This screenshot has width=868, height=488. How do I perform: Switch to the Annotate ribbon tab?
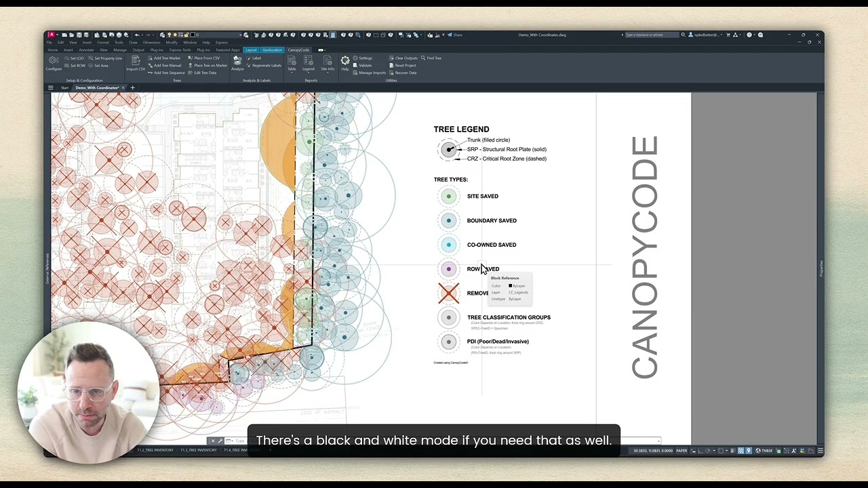pos(86,49)
